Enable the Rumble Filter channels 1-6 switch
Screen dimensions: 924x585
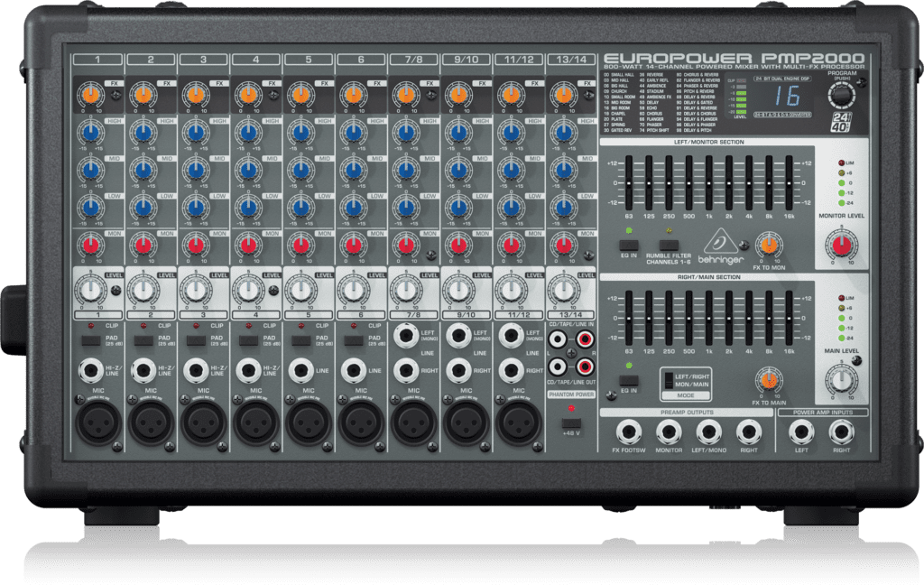pos(670,245)
